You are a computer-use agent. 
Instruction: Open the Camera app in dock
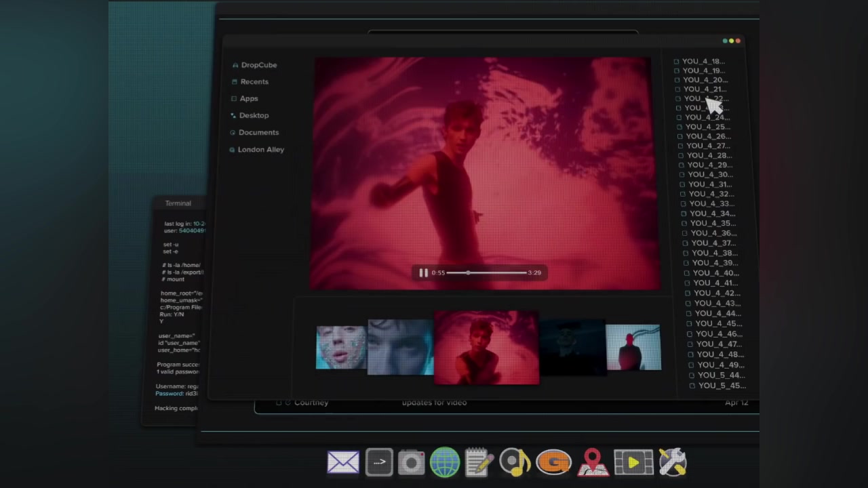tap(412, 463)
